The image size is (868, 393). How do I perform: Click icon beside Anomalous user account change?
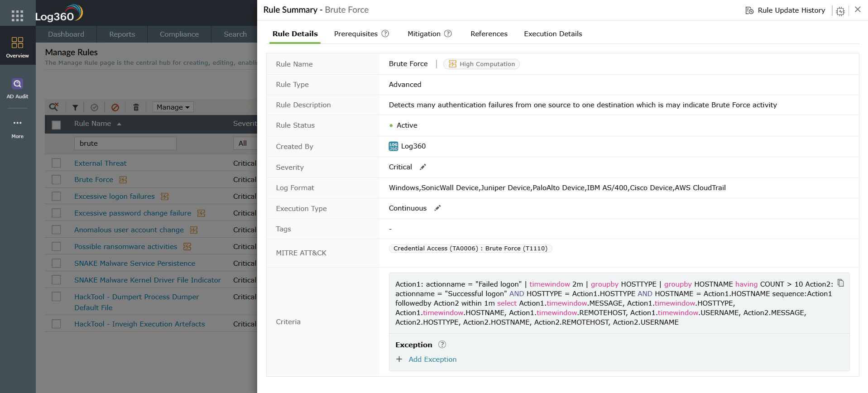click(x=194, y=230)
